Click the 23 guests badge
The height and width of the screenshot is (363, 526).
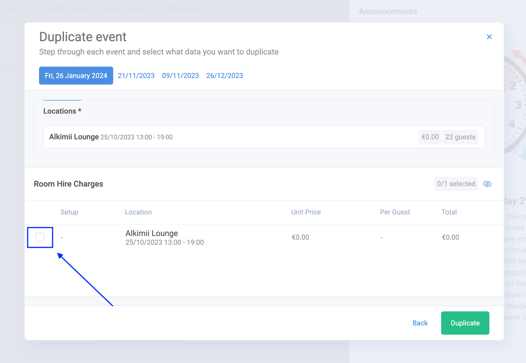click(460, 137)
